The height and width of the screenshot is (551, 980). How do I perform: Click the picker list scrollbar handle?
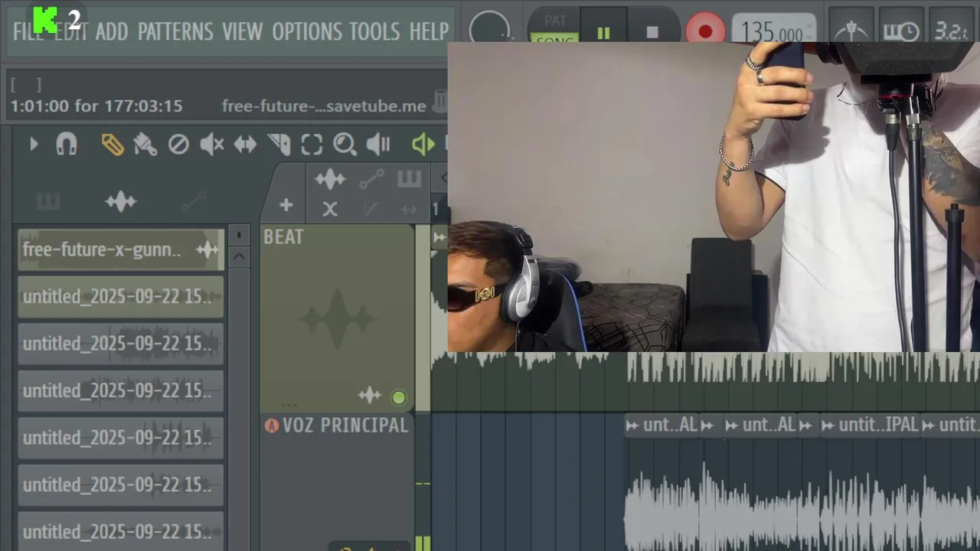point(239,235)
